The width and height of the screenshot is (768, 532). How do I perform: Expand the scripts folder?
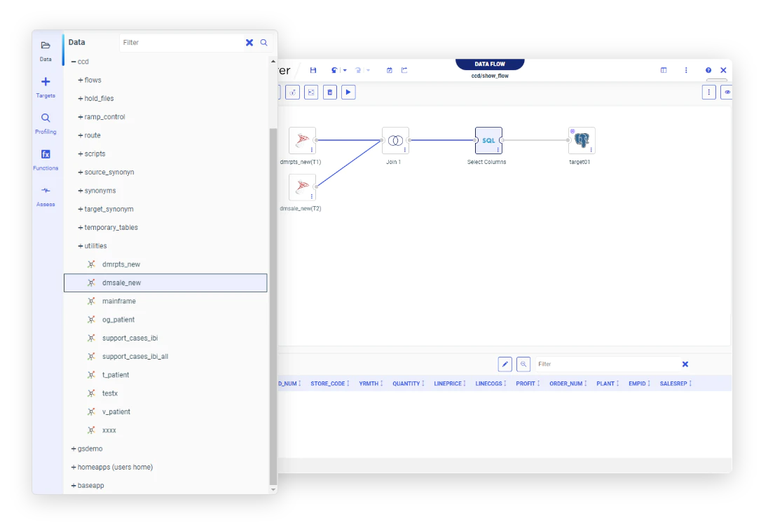pos(81,154)
